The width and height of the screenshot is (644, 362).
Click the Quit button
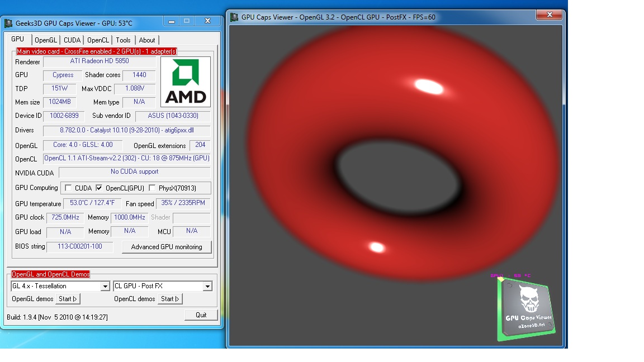pos(201,315)
